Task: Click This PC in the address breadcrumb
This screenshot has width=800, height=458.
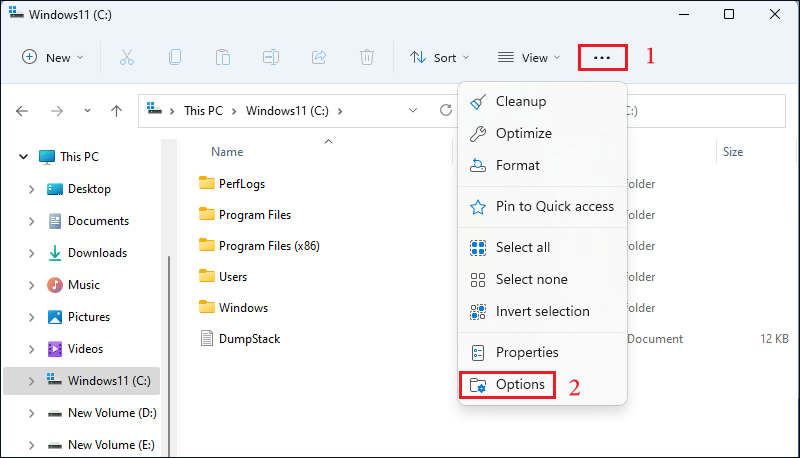Action: point(203,111)
